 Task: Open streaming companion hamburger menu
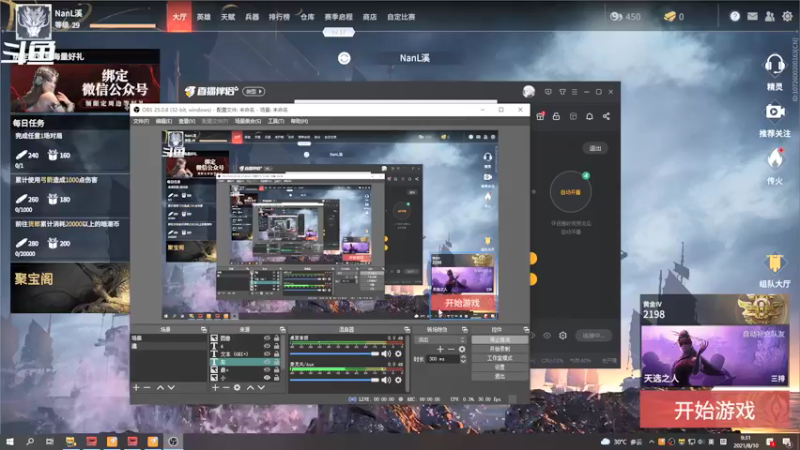click(574, 92)
